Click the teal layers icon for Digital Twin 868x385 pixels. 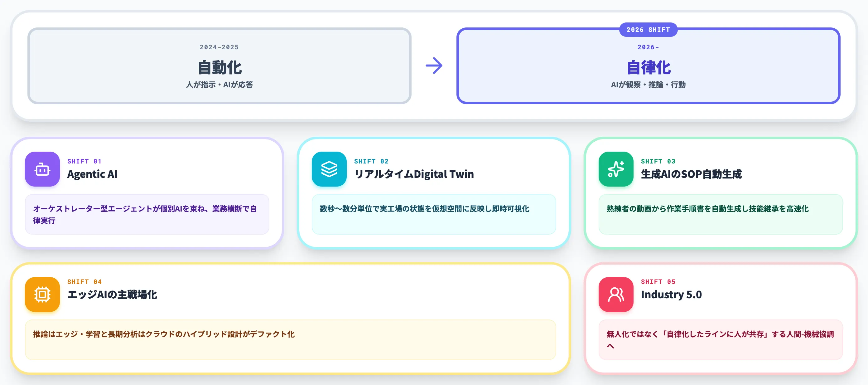pyautogui.click(x=329, y=169)
